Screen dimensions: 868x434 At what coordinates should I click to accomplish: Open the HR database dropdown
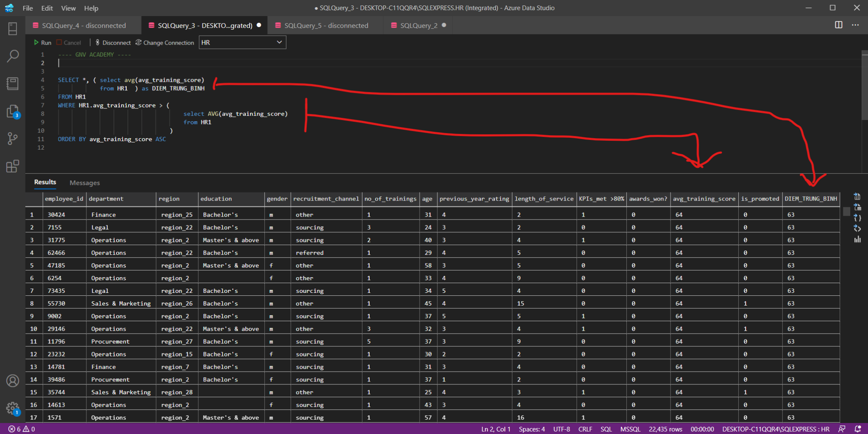coord(242,42)
